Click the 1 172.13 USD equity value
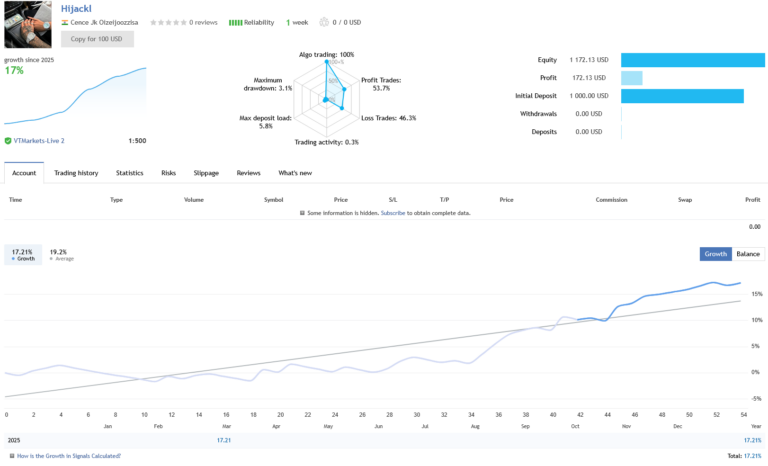 pyautogui.click(x=589, y=60)
